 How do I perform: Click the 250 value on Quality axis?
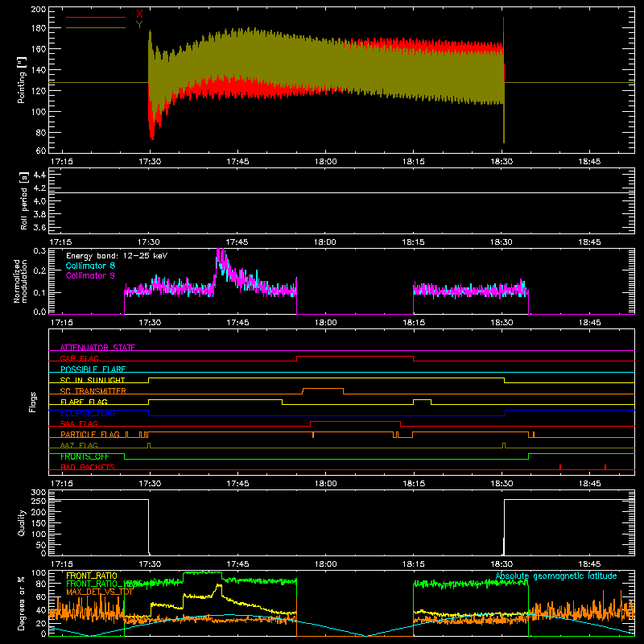click(39, 501)
